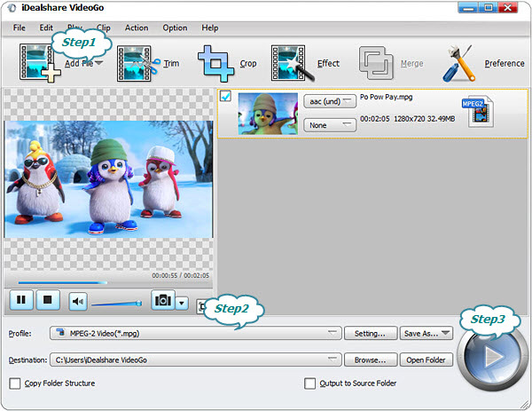The image size is (532, 411).
Task: Pause the video playback
Action: [21, 300]
